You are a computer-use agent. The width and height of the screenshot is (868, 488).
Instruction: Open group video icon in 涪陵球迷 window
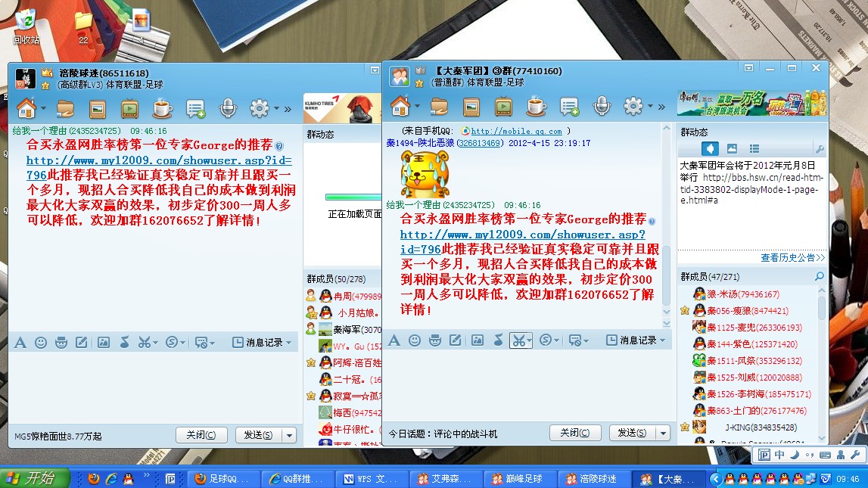[x=129, y=108]
